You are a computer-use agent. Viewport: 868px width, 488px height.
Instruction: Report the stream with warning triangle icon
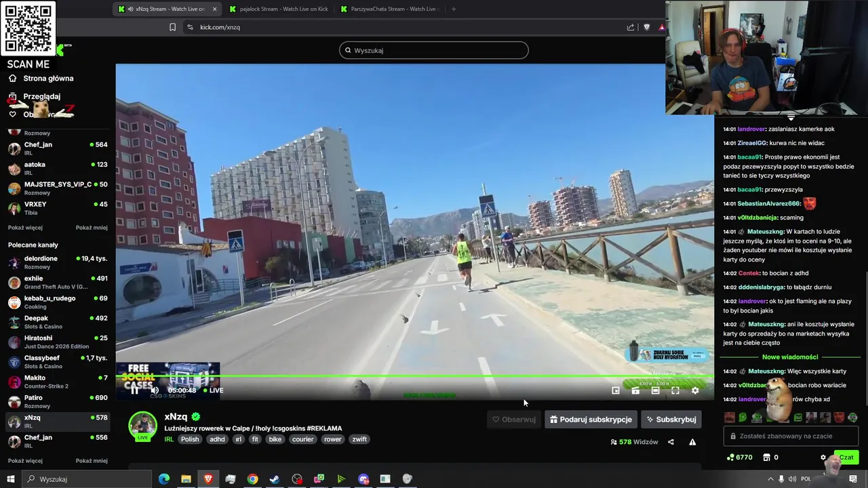pos(692,442)
